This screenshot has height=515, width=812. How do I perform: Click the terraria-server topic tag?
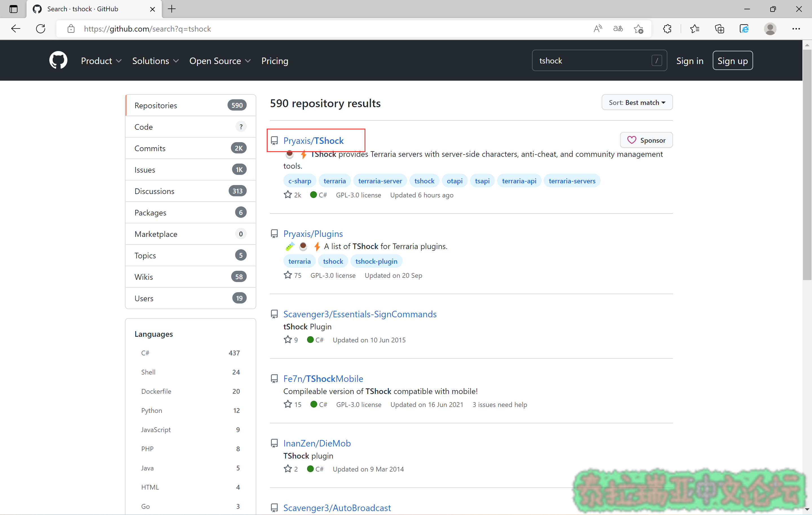[x=380, y=181]
